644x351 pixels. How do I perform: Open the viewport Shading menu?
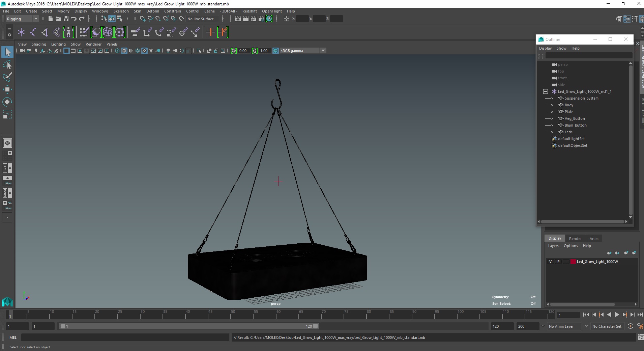point(39,44)
